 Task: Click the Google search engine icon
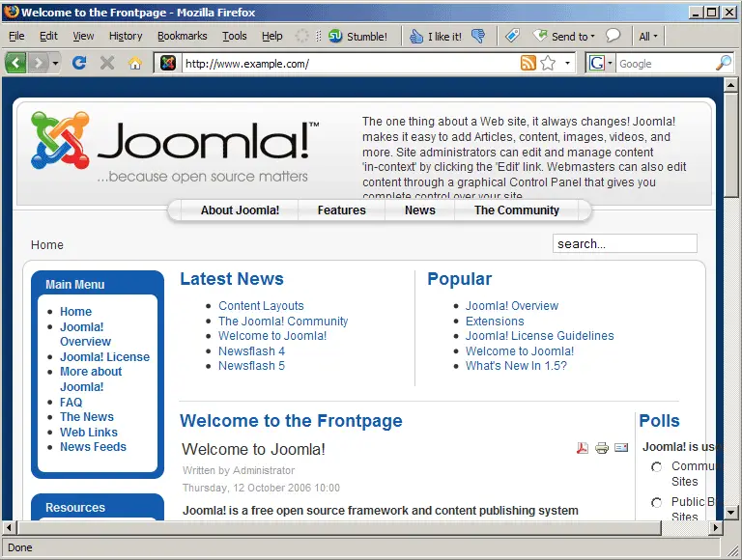597,63
